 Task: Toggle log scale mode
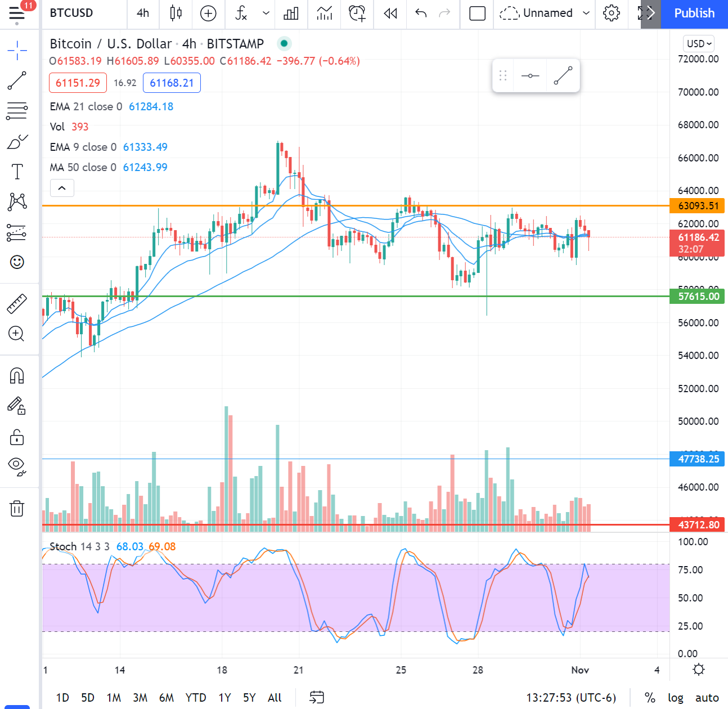tap(676, 698)
